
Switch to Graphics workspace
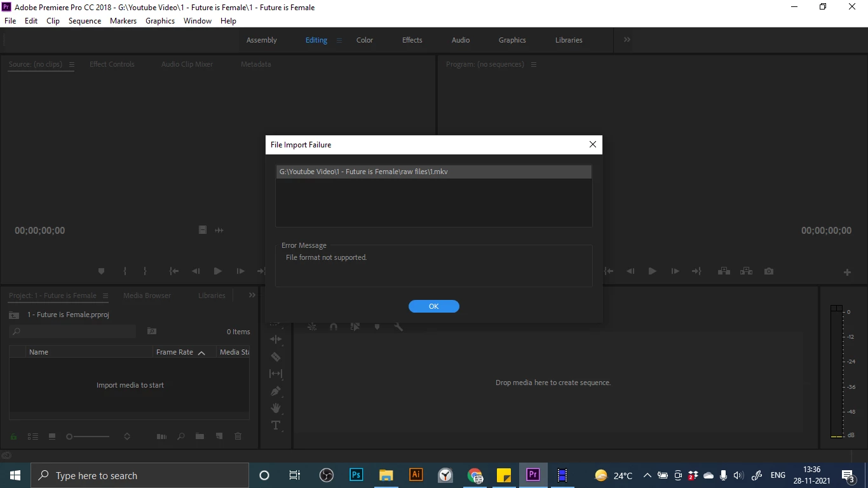point(512,40)
